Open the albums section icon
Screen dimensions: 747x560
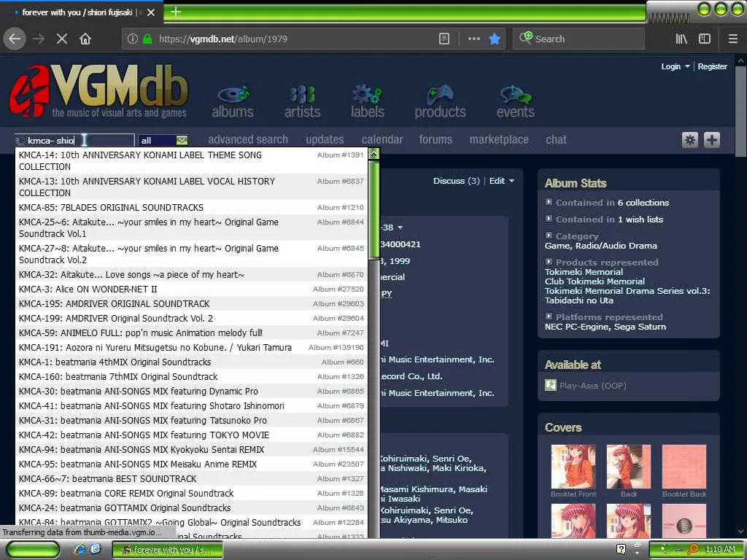(x=233, y=101)
